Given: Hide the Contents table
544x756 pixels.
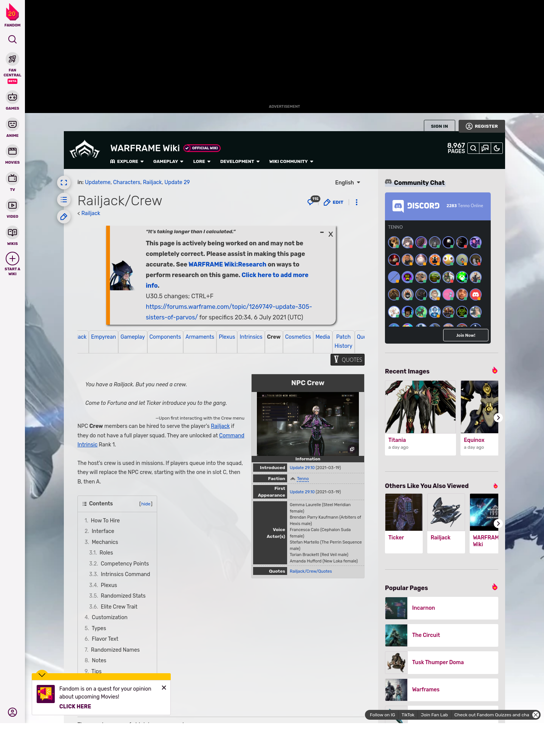Looking at the screenshot, I should click(x=146, y=504).
